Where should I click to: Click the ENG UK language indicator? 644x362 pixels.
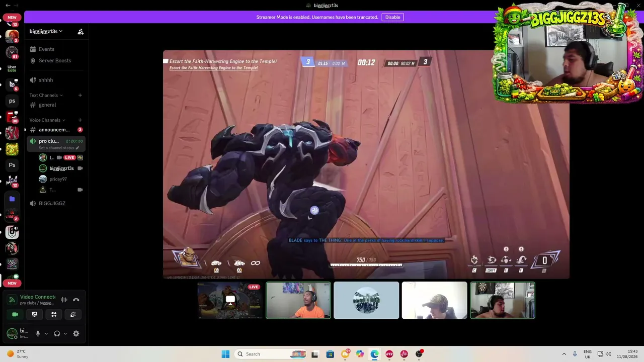588,354
